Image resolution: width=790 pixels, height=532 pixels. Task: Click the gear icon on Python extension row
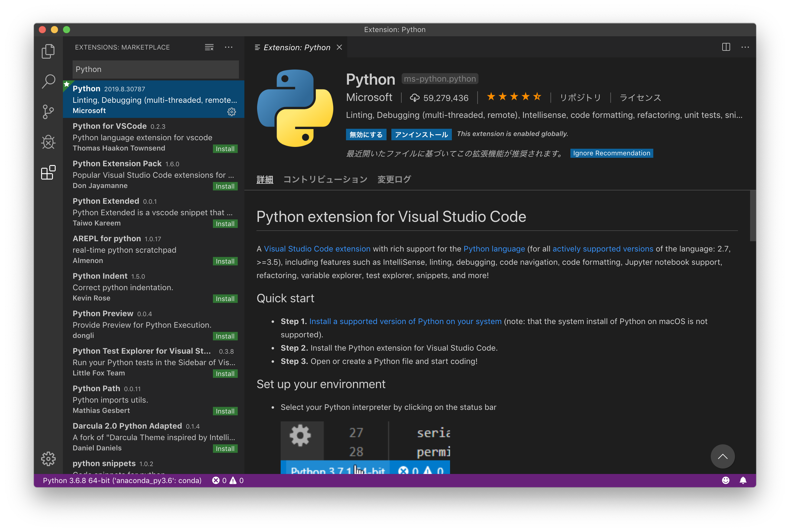click(232, 112)
